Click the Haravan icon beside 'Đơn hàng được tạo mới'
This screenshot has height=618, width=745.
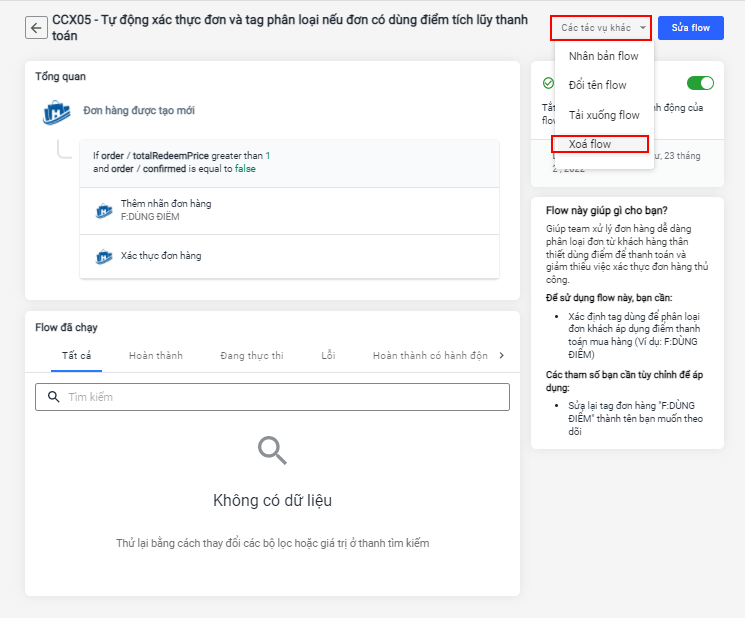(57, 112)
